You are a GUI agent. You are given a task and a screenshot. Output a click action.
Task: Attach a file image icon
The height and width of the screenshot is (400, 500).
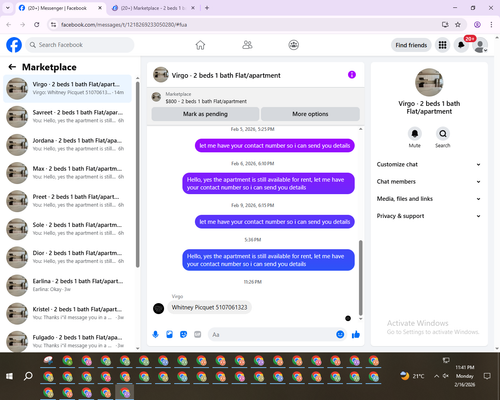(x=169, y=334)
